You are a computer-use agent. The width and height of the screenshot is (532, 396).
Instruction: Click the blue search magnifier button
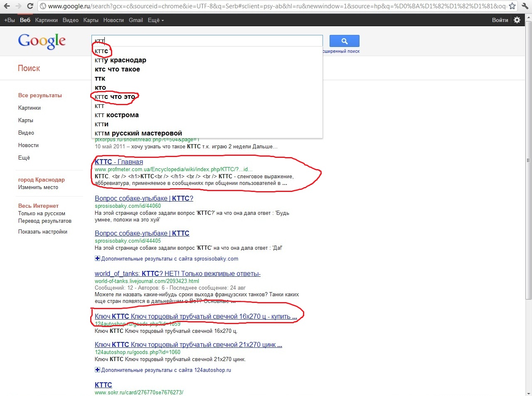pos(344,41)
